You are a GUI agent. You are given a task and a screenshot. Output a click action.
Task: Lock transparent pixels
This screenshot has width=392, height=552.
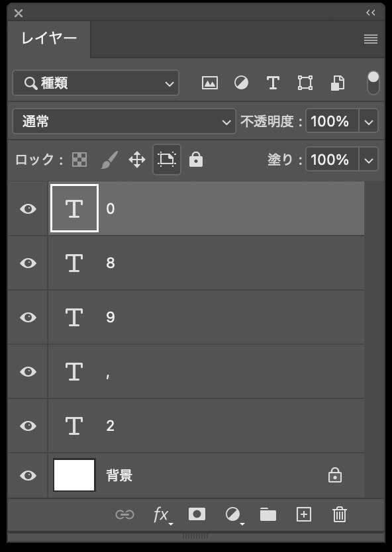coord(78,160)
